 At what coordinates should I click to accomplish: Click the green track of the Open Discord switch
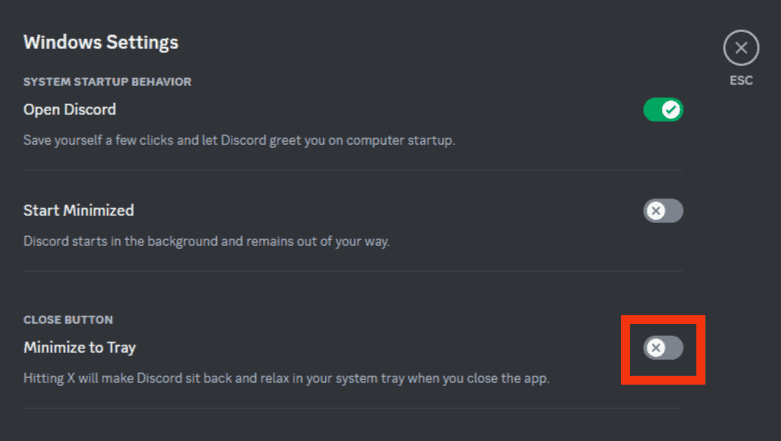[x=652, y=110]
